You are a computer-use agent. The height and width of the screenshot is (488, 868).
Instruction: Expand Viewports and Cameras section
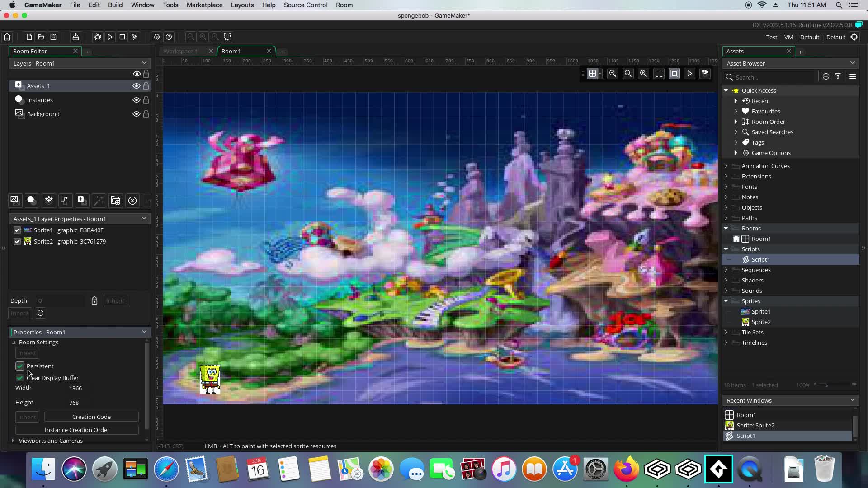[13, 441]
